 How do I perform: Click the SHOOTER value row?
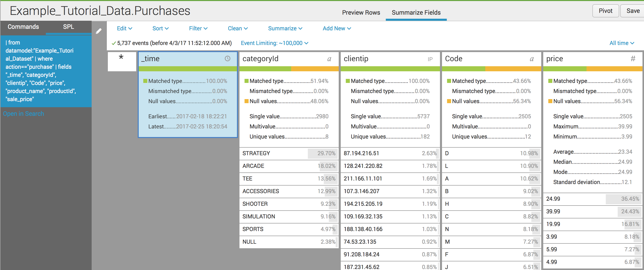click(289, 204)
